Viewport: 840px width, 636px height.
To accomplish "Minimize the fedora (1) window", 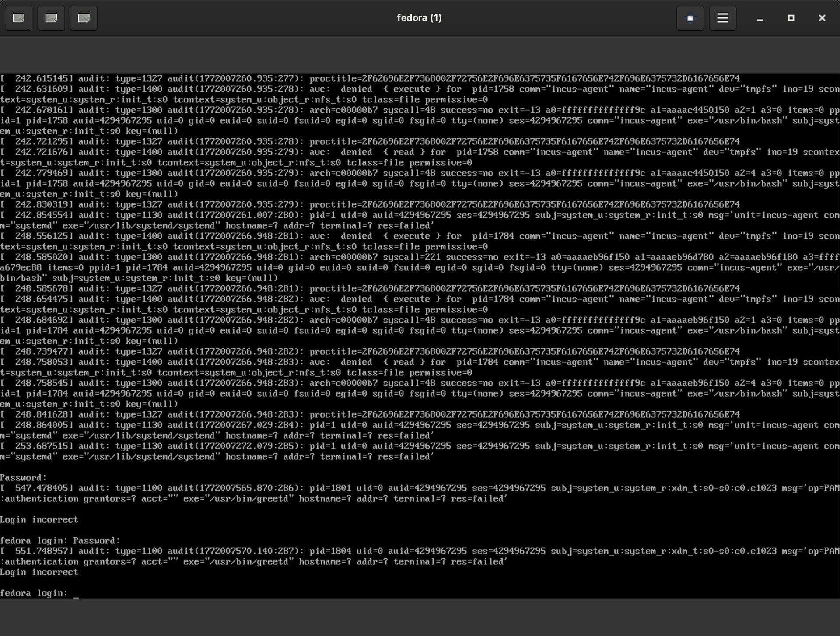I will [760, 18].
